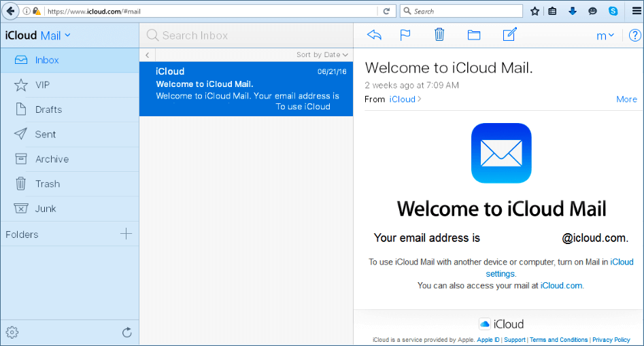
Task: Bookmark this page with the star icon
Action: [535, 11]
